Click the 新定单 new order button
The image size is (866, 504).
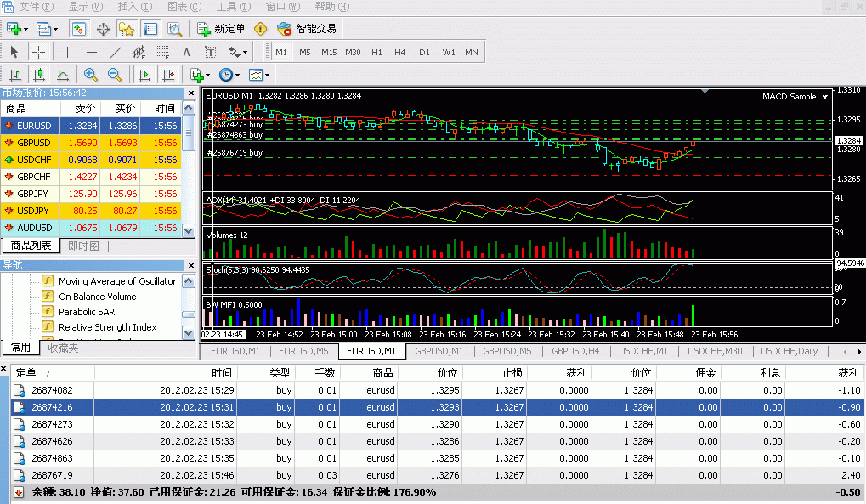point(221,29)
